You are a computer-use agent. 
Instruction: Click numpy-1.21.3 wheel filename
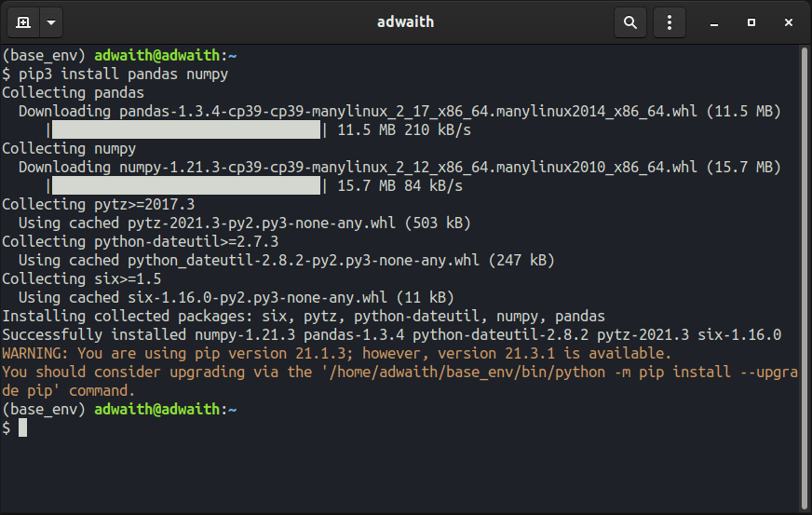(x=408, y=168)
